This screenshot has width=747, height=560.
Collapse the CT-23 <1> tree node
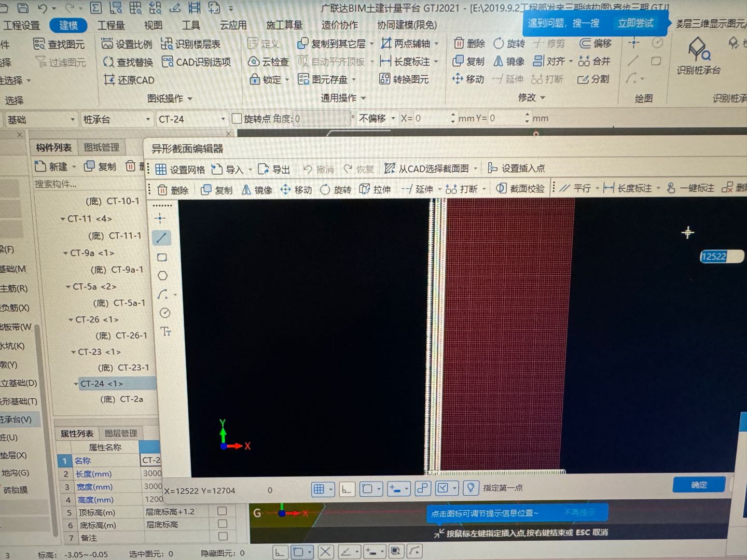73,352
